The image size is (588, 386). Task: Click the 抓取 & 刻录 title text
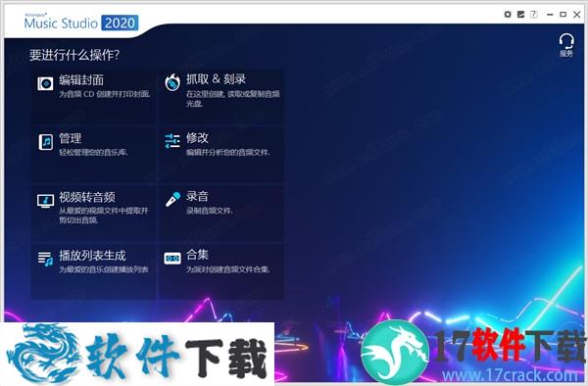click(x=216, y=79)
